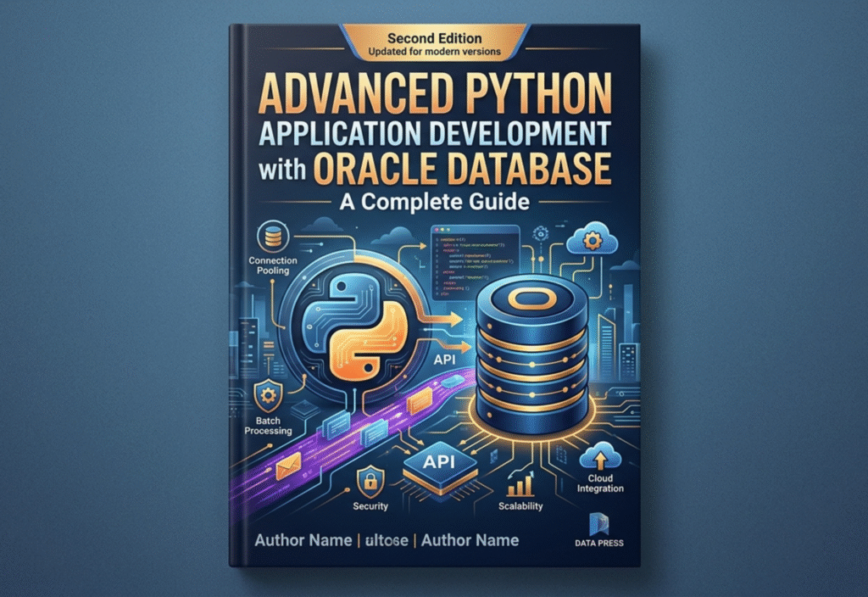The height and width of the screenshot is (597, 868).
Task: Click the Updated for modern versions text
Action: (434, 52)
